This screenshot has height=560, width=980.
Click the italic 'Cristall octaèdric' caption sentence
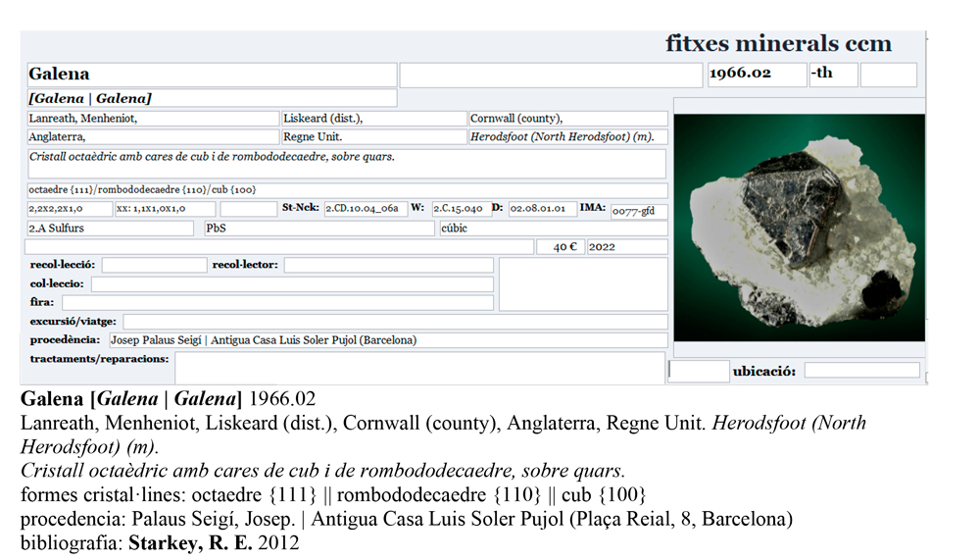[x=323, y=471]
